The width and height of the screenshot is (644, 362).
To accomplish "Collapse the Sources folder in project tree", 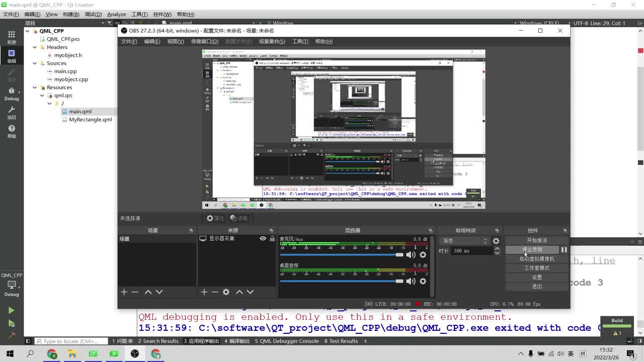I will tap(35, 63).
